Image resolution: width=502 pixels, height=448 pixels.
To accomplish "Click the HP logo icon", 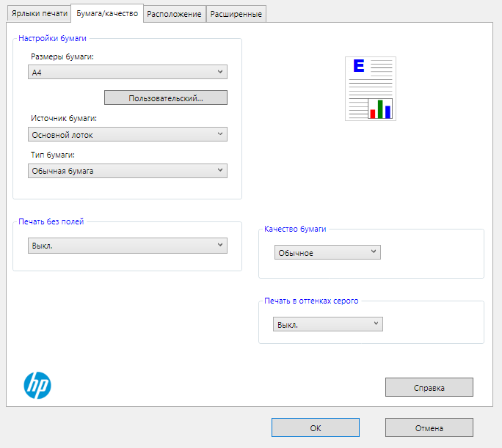I will (37, 386).
